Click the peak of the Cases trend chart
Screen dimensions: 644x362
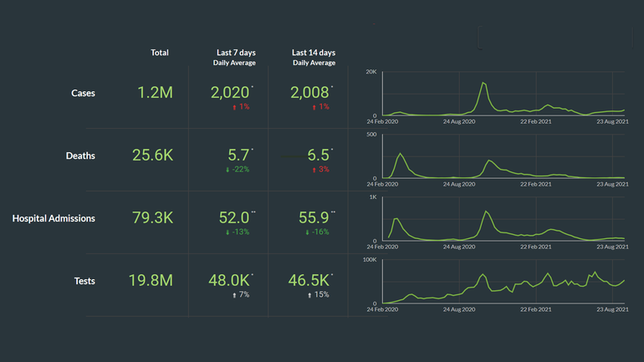pos(483,83)
